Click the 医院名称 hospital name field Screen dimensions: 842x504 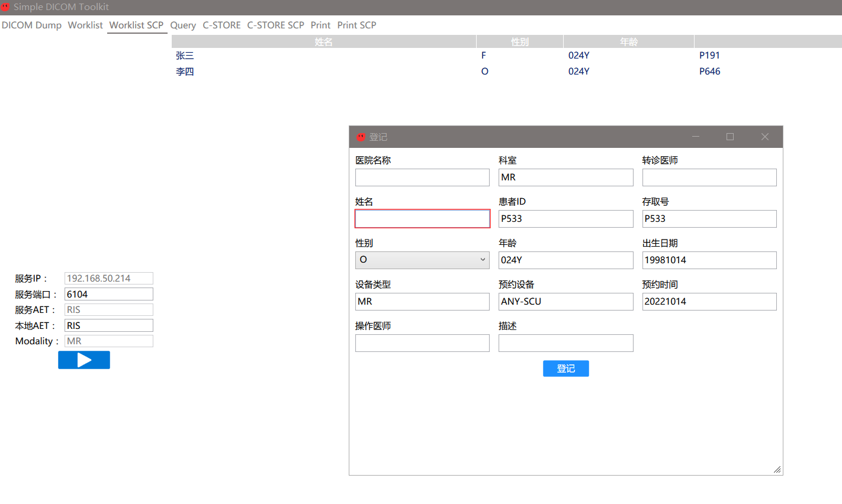tap(422, 177)
